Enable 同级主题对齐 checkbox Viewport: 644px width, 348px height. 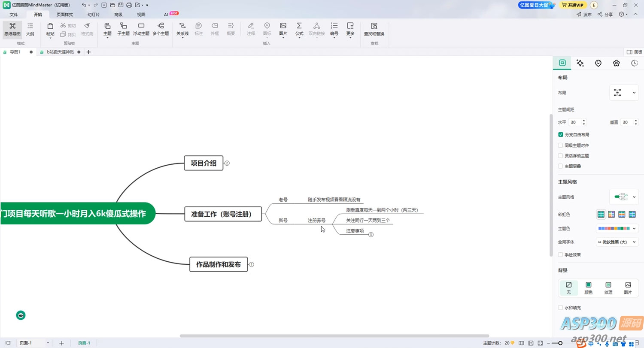[x=560, y=145]
